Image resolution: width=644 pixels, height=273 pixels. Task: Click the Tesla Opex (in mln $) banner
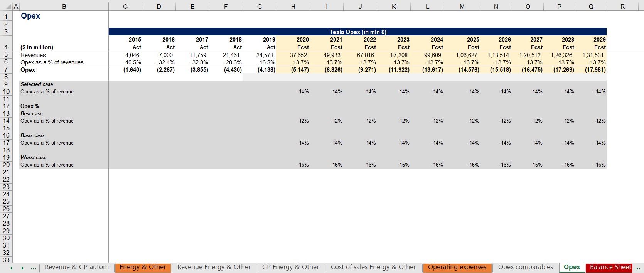point(357,32)
